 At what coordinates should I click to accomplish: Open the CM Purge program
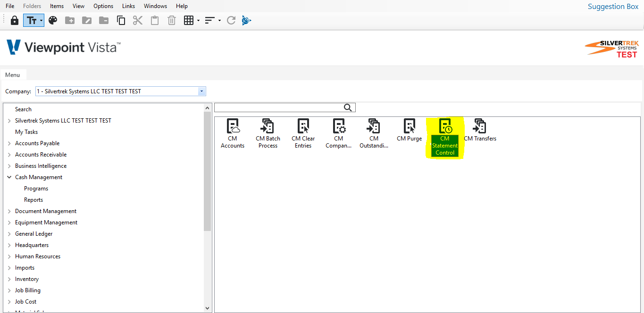point(410,131)
